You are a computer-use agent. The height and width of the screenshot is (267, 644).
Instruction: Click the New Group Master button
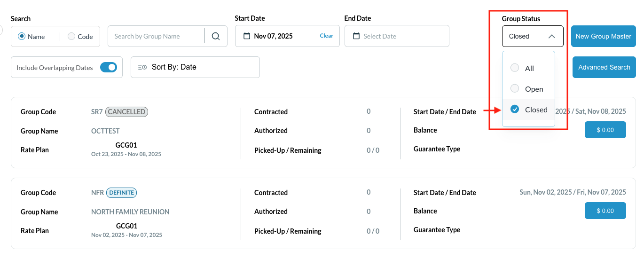coord(603,36)
